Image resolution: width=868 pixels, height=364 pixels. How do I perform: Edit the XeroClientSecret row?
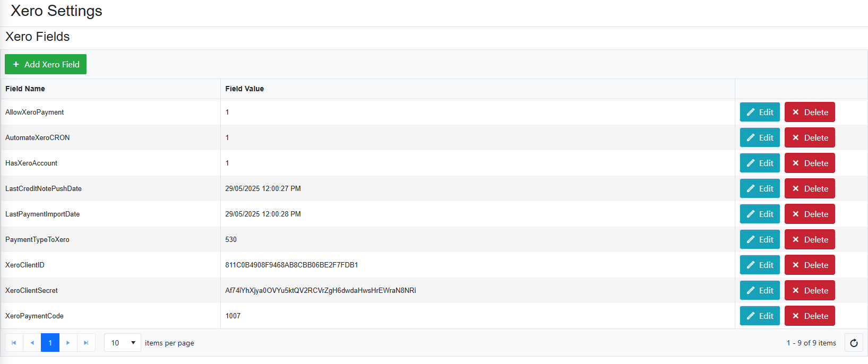pyautogui.click(x=760, y=290)
